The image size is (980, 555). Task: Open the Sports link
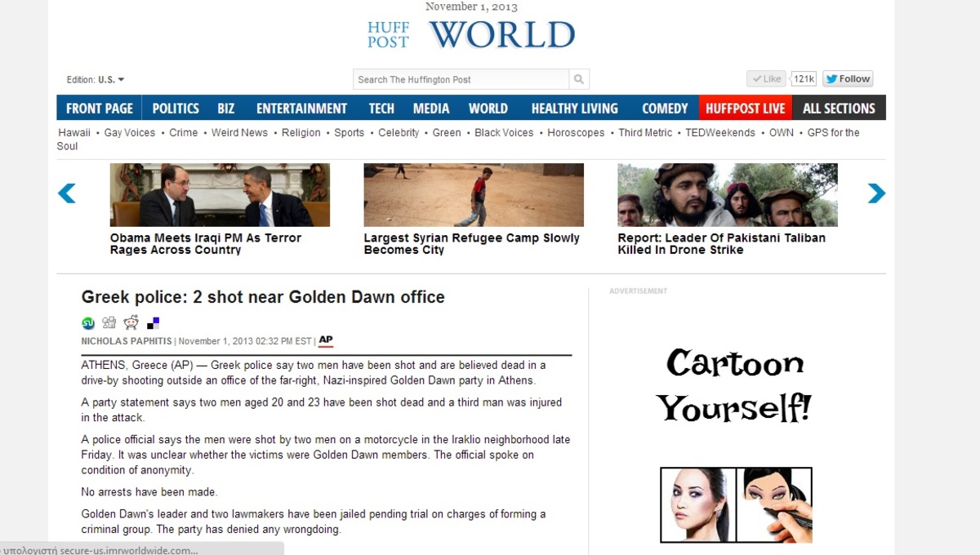click(x=350, y=133)
